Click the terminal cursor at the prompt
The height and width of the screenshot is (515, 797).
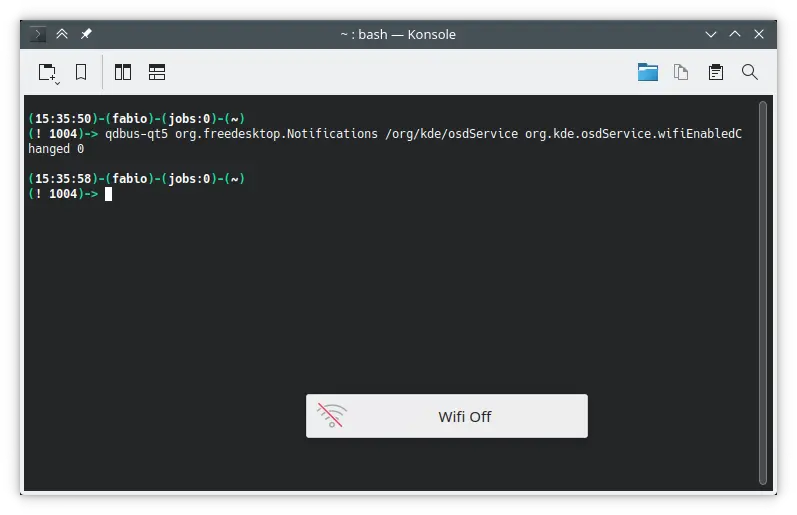108,194
